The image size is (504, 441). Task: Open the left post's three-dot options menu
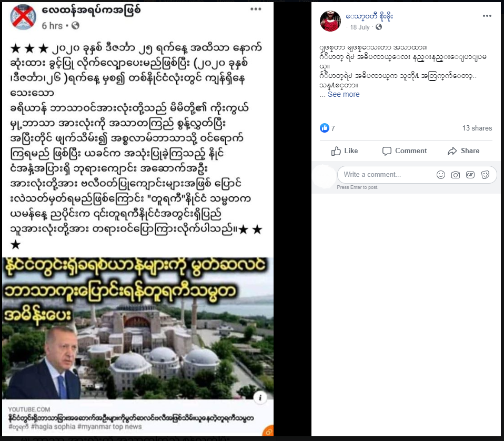tap(256, 8)
